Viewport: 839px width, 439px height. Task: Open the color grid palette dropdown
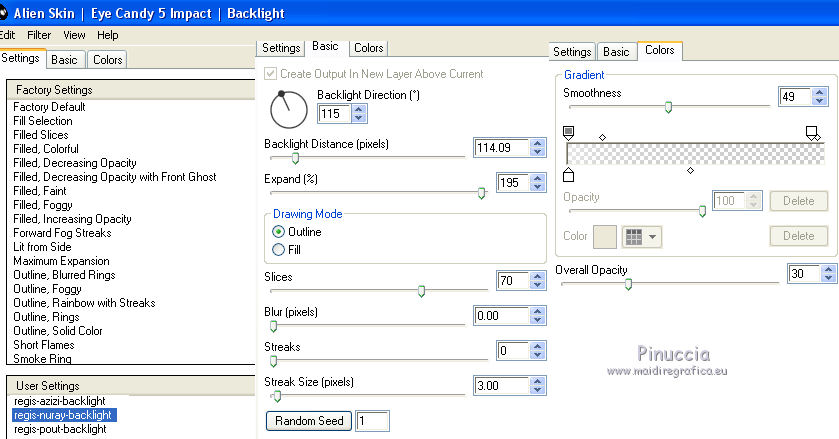pos(642,236)
